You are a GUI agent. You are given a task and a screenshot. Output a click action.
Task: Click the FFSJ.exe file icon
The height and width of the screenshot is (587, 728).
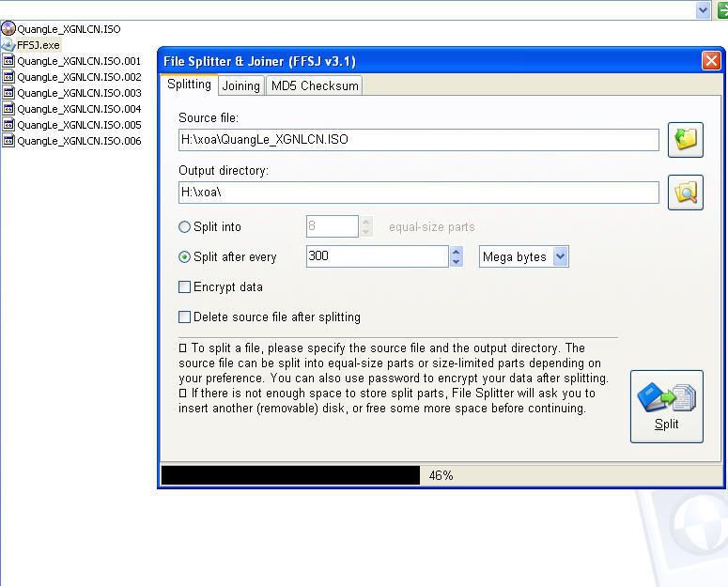(8, 45)
